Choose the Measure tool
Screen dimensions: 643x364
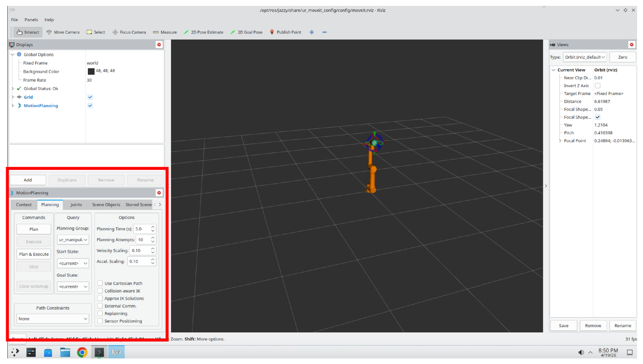[x=165, y=32]
